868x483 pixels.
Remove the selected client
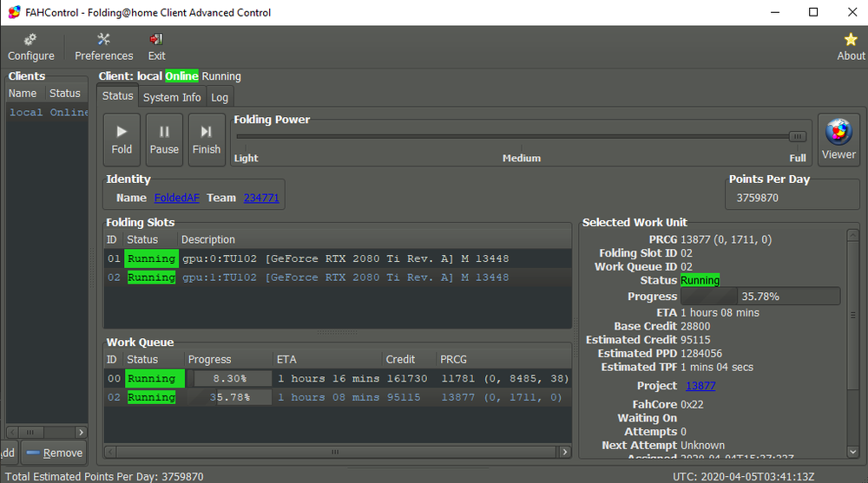coord(54,453)
